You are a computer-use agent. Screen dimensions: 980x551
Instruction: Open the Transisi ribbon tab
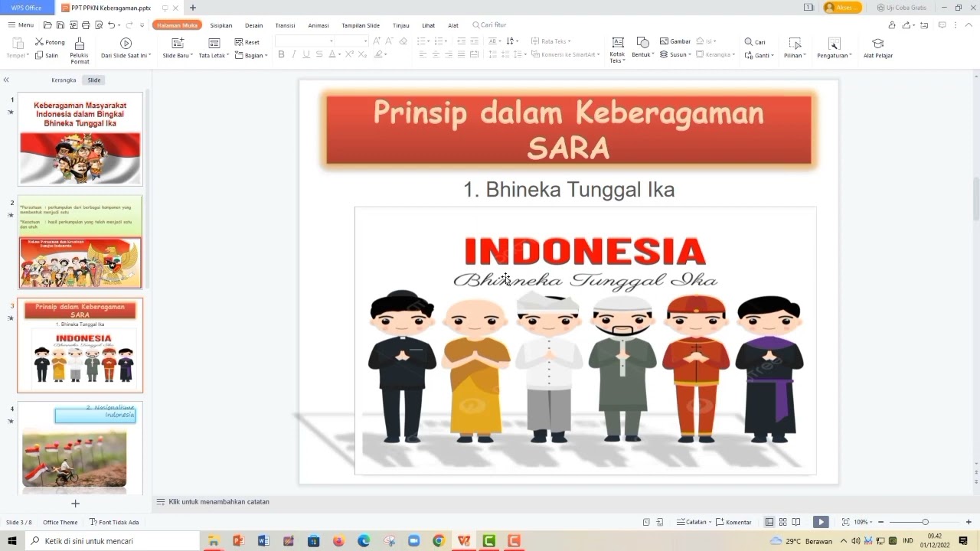pyautogui.click(x=285, y=25)
